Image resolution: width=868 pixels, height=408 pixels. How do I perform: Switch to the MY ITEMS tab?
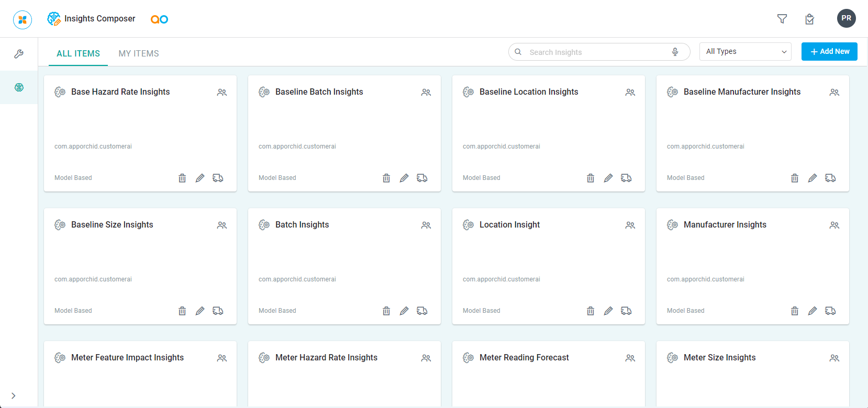pyautogui.click(x=139, y=53)
